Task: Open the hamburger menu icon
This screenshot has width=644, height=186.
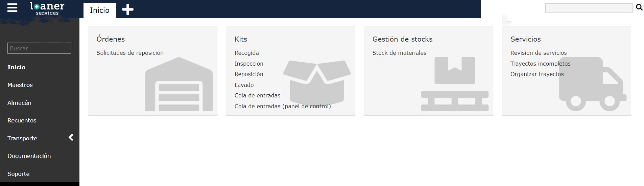Action: [12, 8]
